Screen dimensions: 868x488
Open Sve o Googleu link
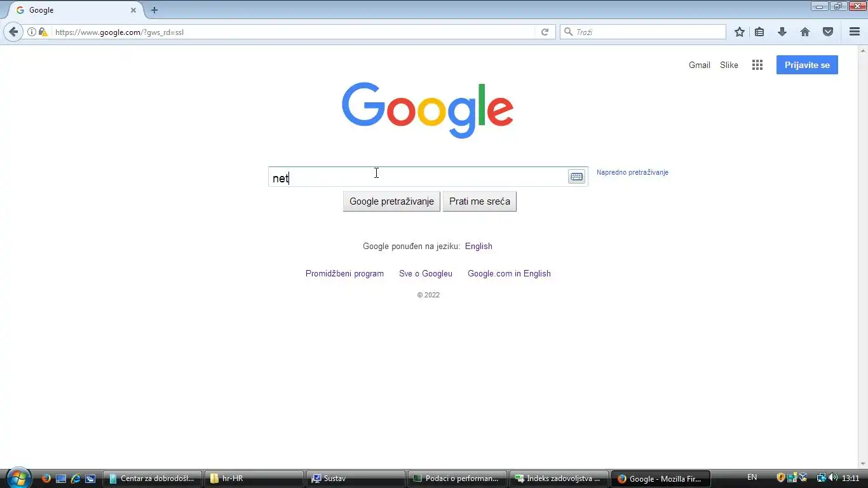(426, 273)
